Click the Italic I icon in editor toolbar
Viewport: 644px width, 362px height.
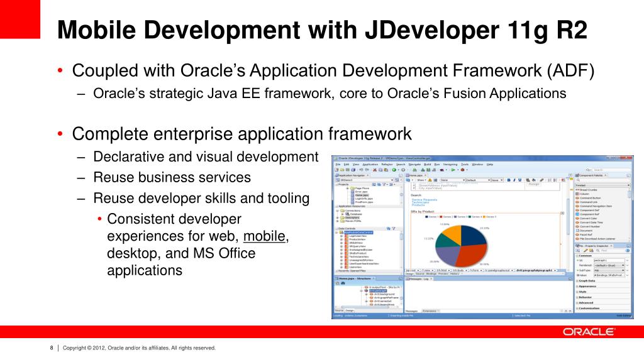[x=514, y=180]
